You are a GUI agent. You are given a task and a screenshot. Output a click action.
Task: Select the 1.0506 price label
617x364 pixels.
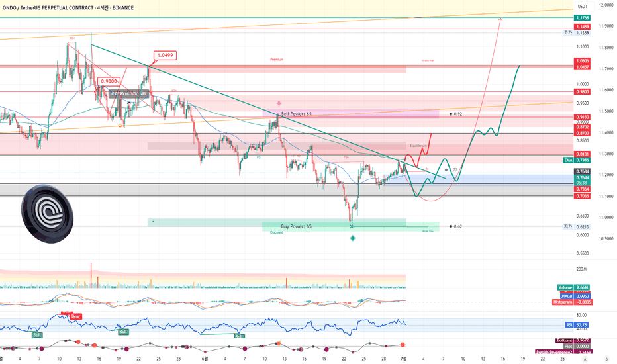[x=583, y=61]
